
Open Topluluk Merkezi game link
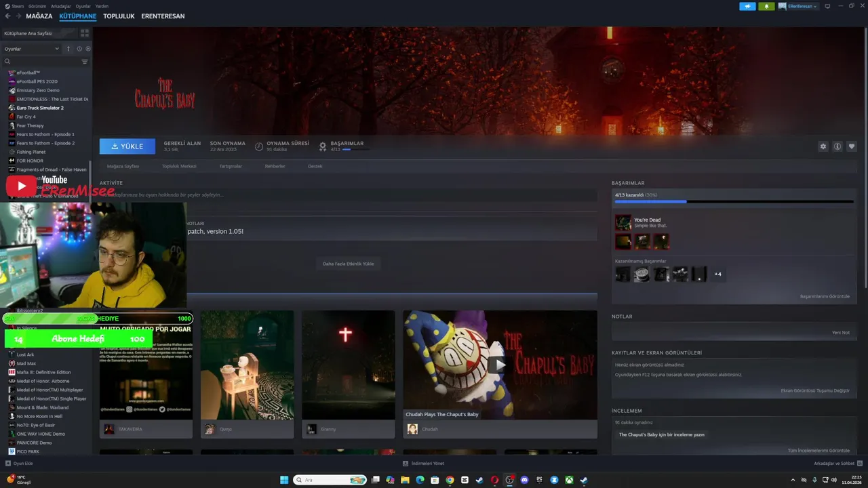coord(179,166)
